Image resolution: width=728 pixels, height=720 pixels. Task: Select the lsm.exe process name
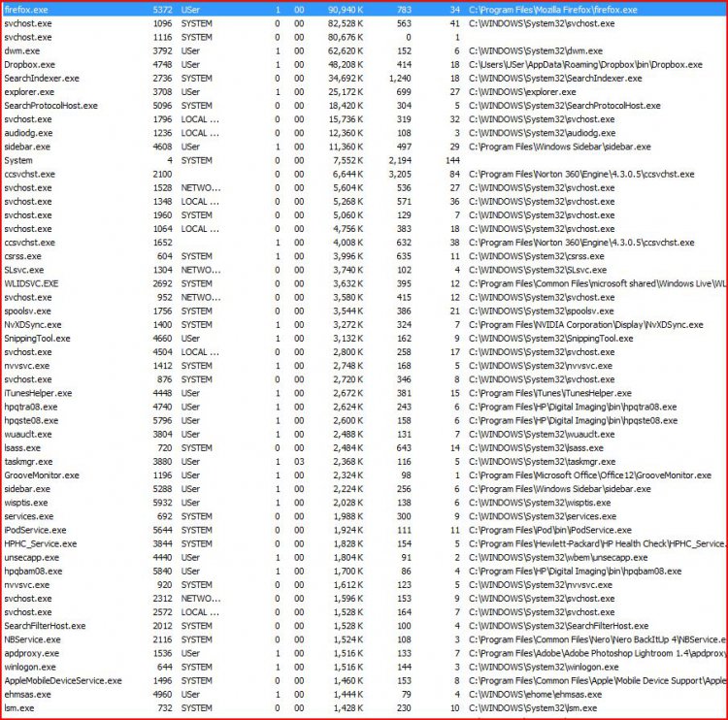[x=19, y=708]
